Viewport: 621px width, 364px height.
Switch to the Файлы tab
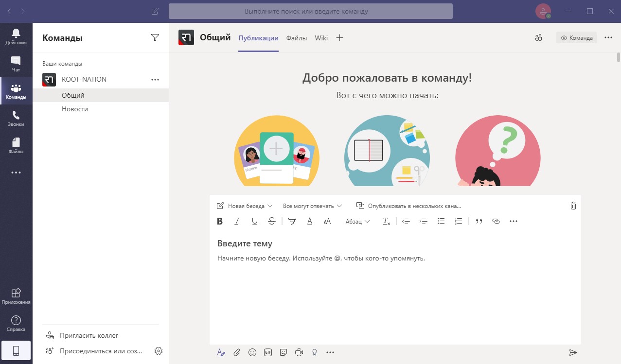[x=297, y=38]
